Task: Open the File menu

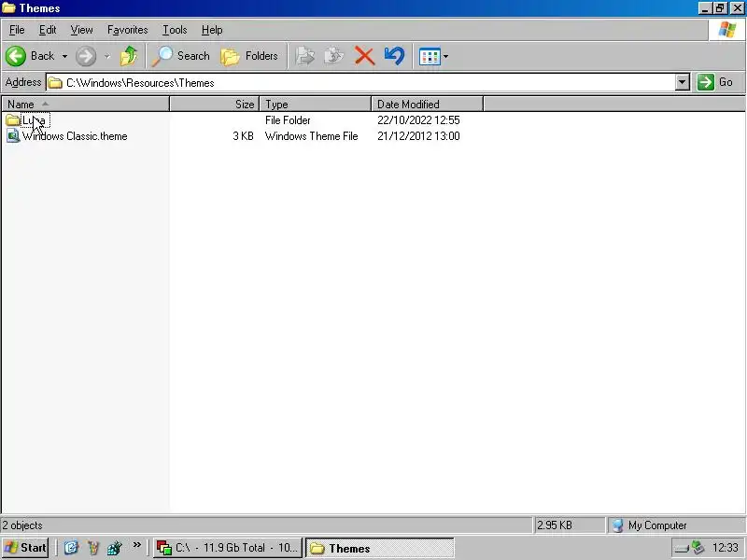Action: (x=17, y=30)
